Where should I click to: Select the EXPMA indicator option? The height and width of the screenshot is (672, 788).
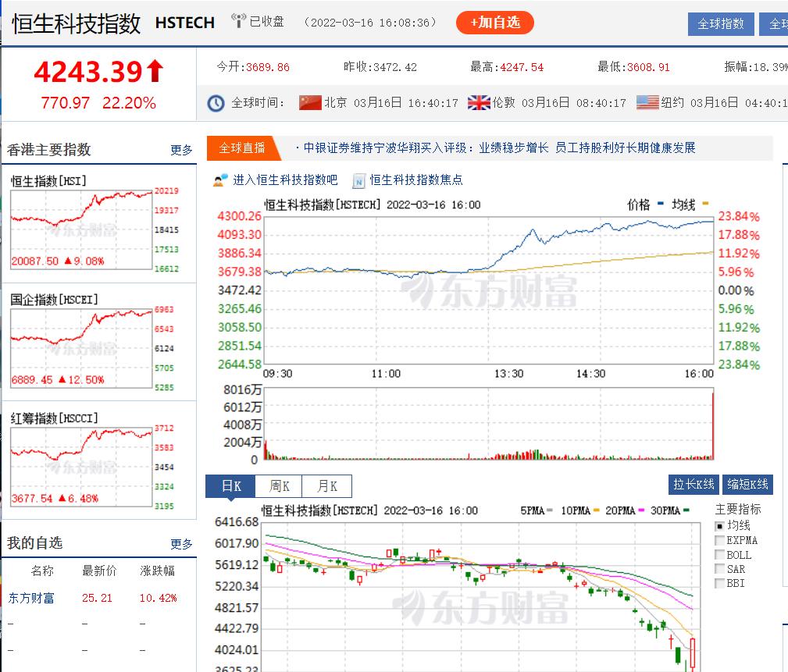click(x=719, y=540)
